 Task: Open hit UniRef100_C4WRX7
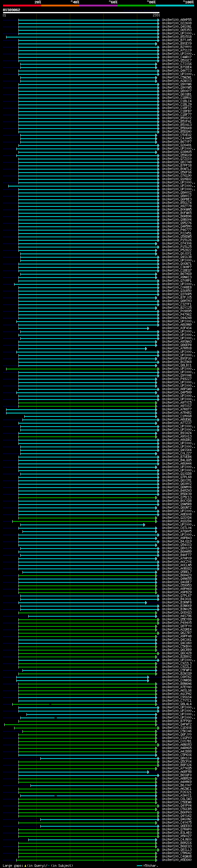click(x=176, y=57)
